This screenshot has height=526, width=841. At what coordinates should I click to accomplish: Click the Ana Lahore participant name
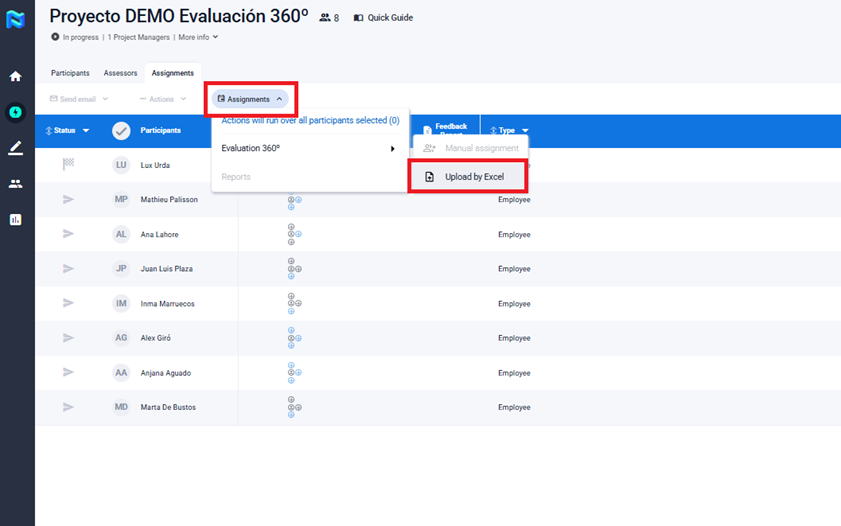click(x=161, y=234)
